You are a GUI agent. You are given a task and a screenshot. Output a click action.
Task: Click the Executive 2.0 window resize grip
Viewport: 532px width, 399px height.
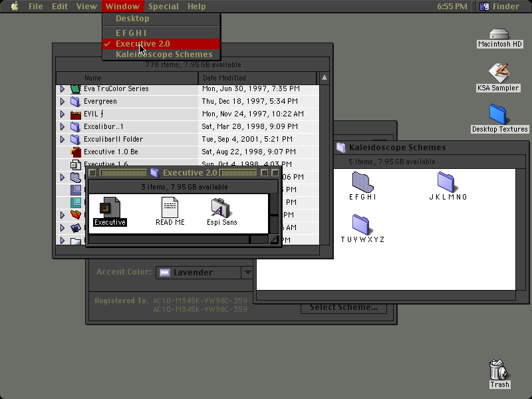pos(273,239)
